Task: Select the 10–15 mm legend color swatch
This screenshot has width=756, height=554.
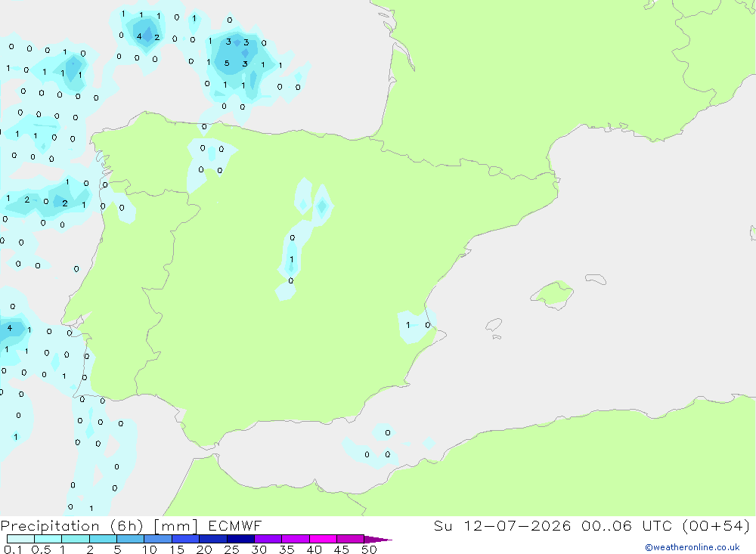Action: click(x=158, y=539)
